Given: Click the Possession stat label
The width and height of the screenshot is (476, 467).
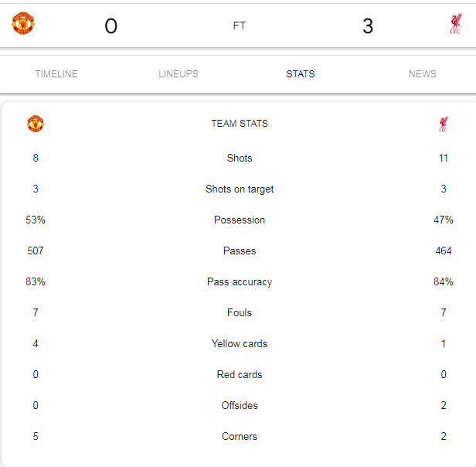Looking at the screenshot, I should click(x=240, y=220).
